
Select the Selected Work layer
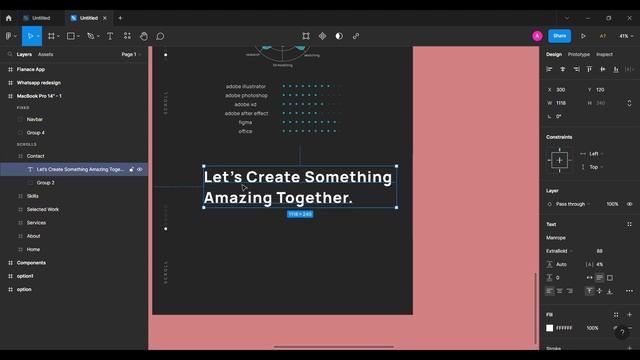tap(43, 209)
